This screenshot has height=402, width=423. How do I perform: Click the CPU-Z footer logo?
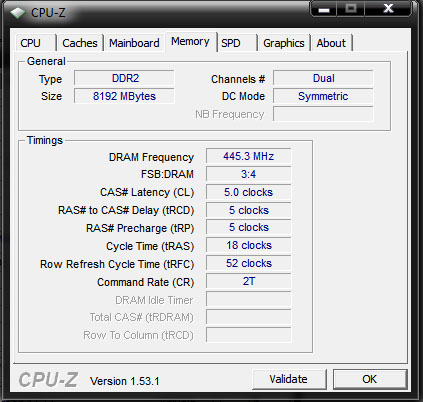pos(48,380)
